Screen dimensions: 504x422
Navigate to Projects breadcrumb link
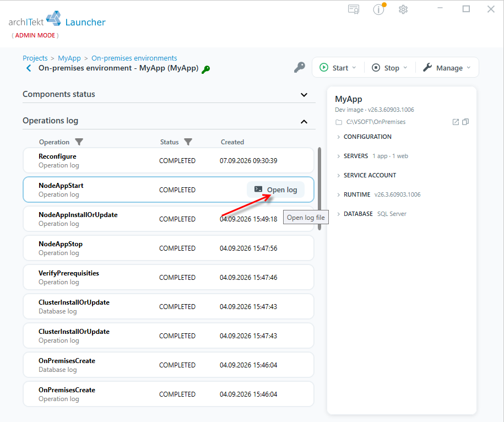[35, 58]
